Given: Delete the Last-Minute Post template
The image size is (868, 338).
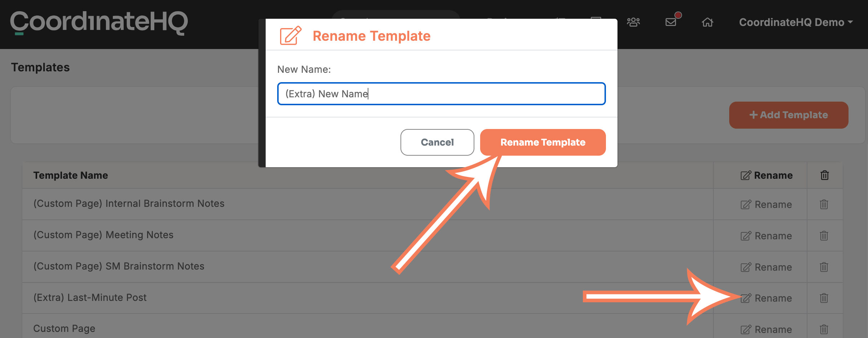Looking at the screenshot, I should pyautogui.click(x=824, y=298).
